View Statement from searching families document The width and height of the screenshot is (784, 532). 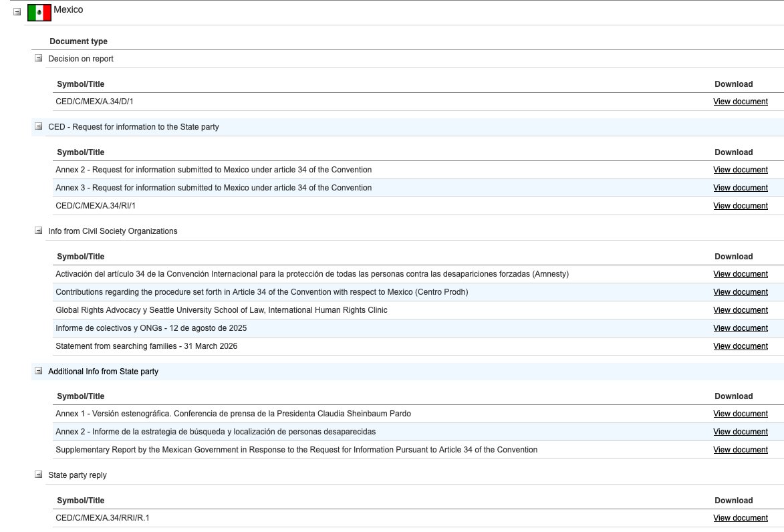(741, 346)
